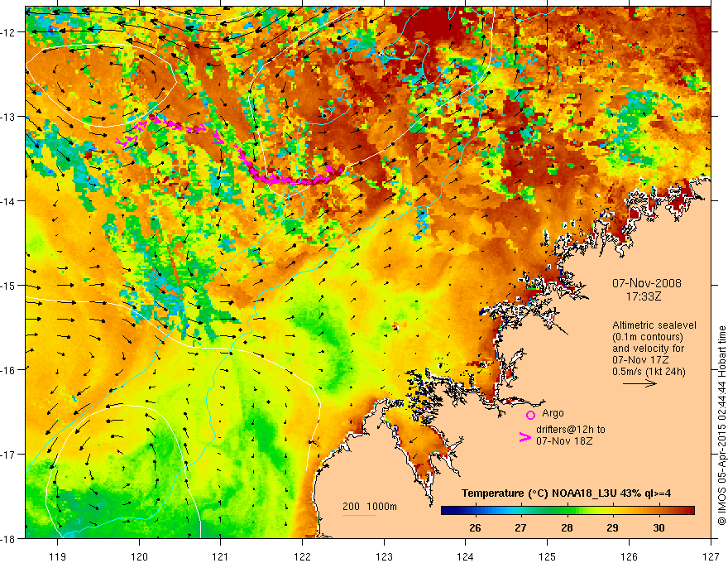Click the cyan bathymetry legend line
The width and height of the screenshot is (728, 563).
coord(358,515)
